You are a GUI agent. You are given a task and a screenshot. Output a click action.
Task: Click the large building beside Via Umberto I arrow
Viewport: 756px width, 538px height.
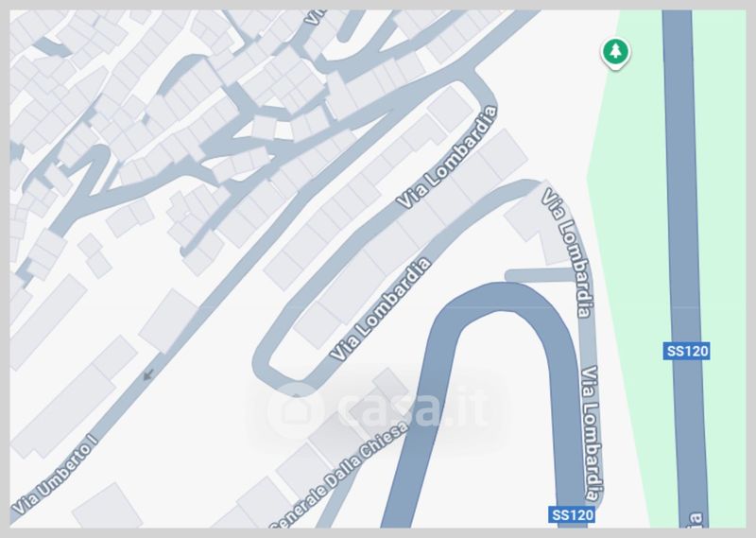point(169,321)
